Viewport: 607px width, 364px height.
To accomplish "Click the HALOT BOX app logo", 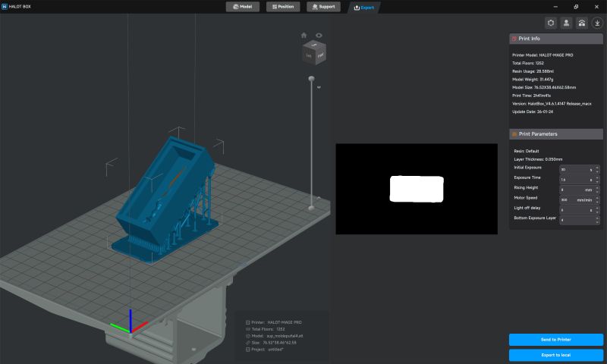I will click(x=5, y=7).
